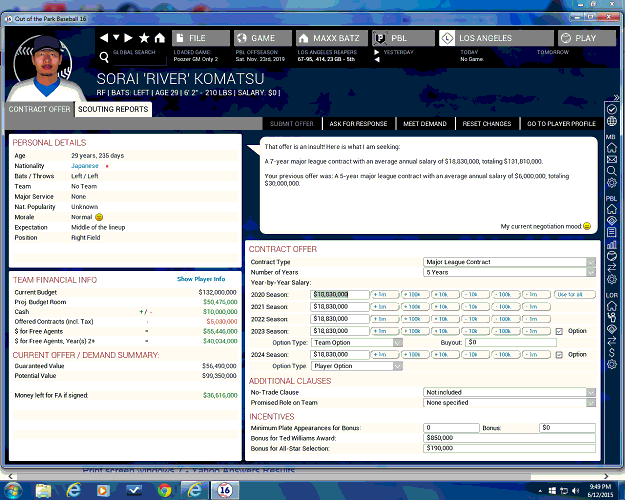
Task: Open LOR settings gear icon
Action: (x=611, y=364)
